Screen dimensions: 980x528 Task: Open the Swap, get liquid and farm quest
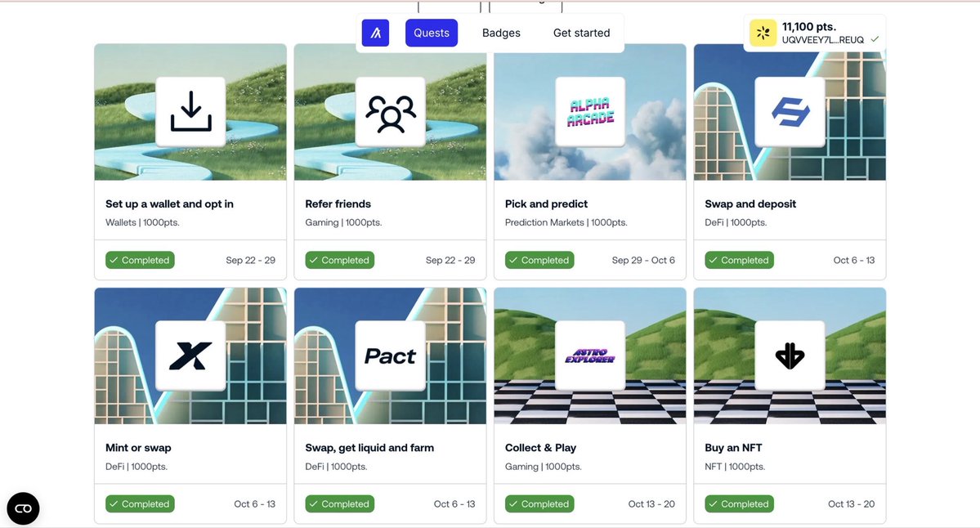coord(369,447)
